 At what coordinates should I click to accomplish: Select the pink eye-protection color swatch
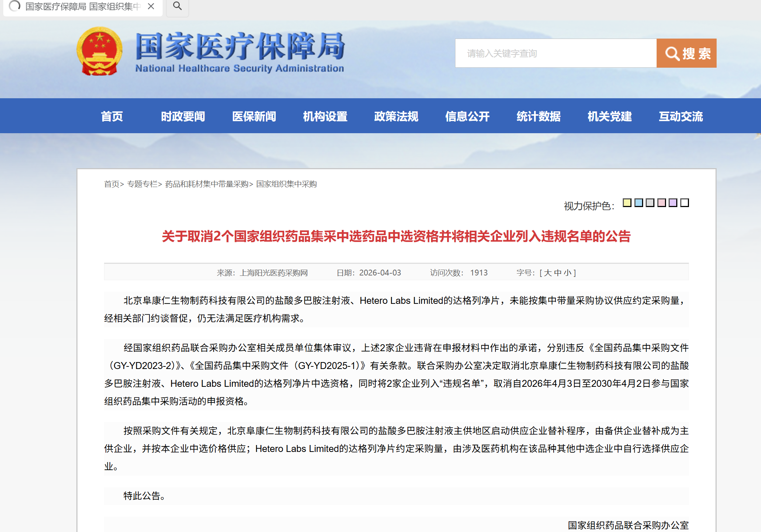662,203
